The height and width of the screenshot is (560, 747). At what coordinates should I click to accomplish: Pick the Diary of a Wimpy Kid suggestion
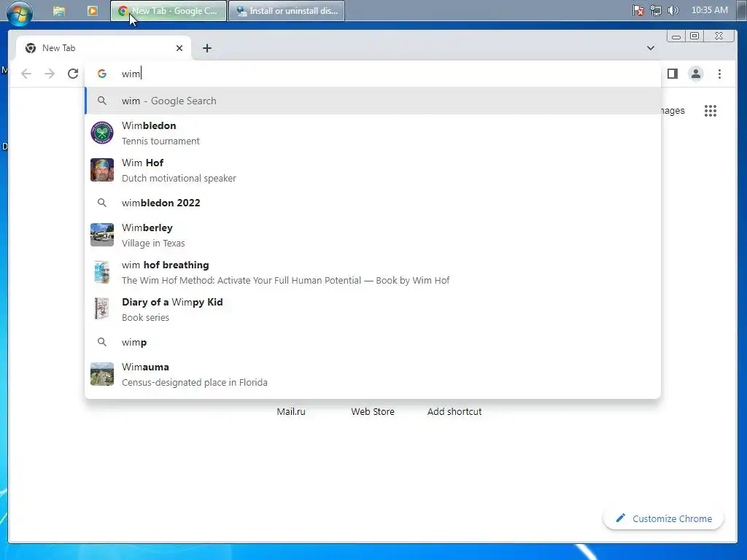click(x=373, y=309)
